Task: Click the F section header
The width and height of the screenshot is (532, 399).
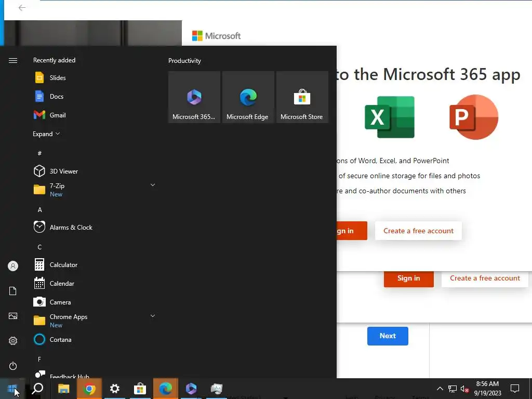Action: click(x=39, y=359)
